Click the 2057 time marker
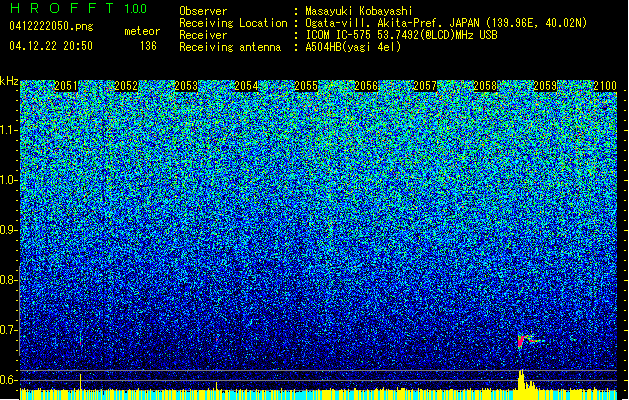The width and height of the screenshot is (629, 400). pyautogui.click(x=425, y=86)
